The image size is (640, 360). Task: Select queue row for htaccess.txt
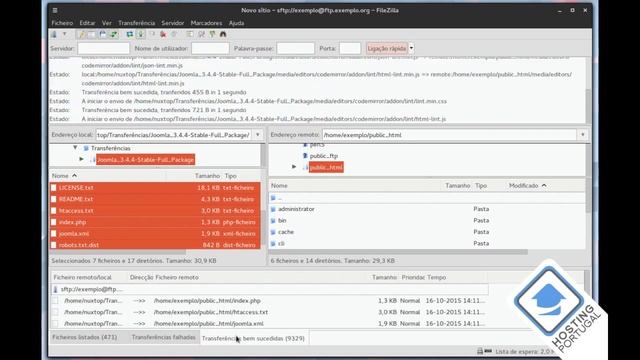pyautogui.click(x=269, y=312)
